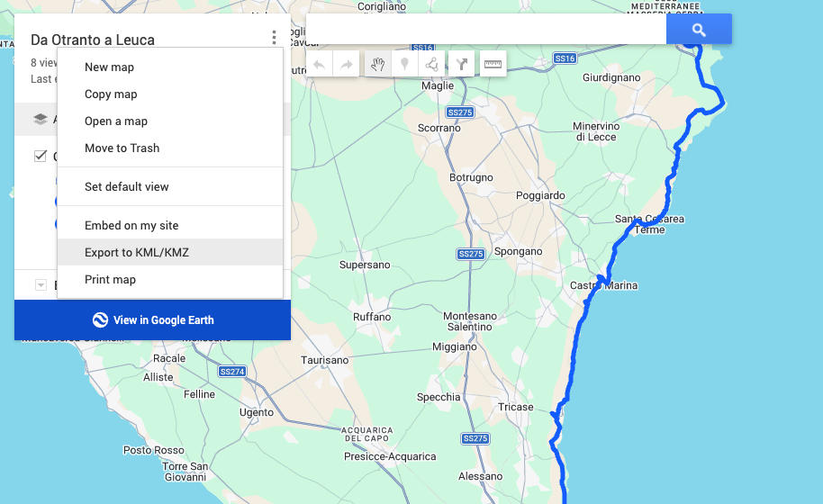Click the Redo arrow in the toolbar

[x=347, y=64]
